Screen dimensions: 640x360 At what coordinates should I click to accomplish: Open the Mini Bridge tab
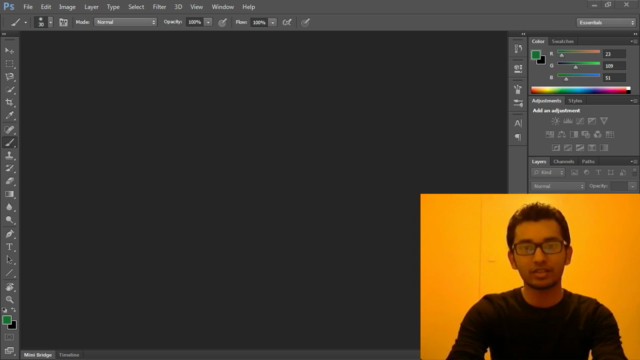pyautogui.click(x=38, y=355)
